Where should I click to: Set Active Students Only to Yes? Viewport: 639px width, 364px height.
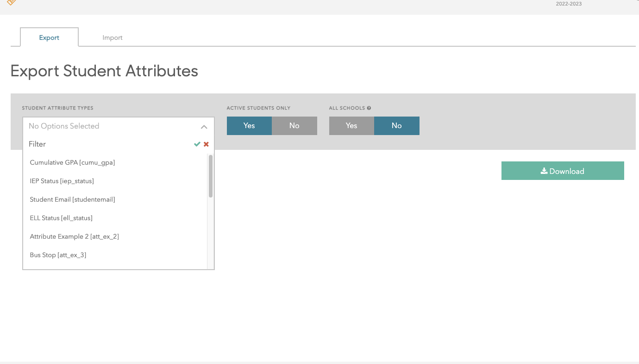pos(249,126)
